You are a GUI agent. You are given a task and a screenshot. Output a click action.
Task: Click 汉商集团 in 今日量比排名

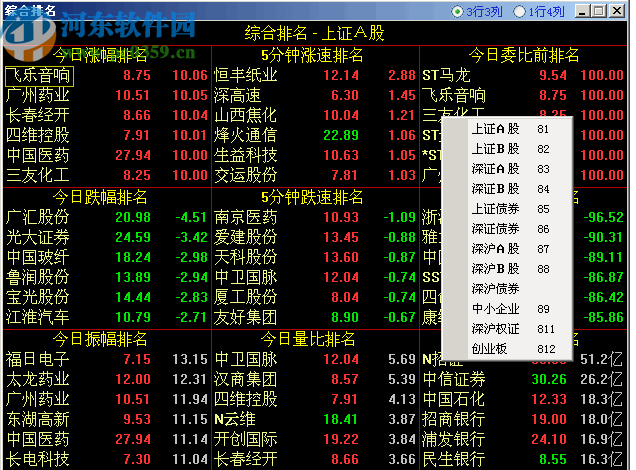pyautogui.click(x=315, y=380)
